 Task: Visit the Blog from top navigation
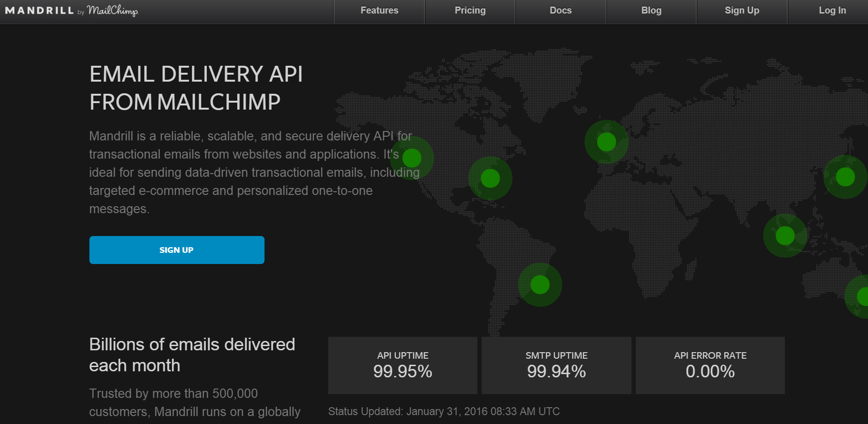[651, 11]
